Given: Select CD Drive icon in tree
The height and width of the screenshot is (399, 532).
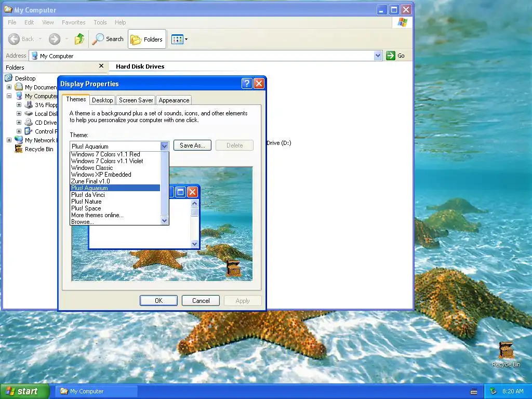Looking at the screenshot, I should 29,122.
